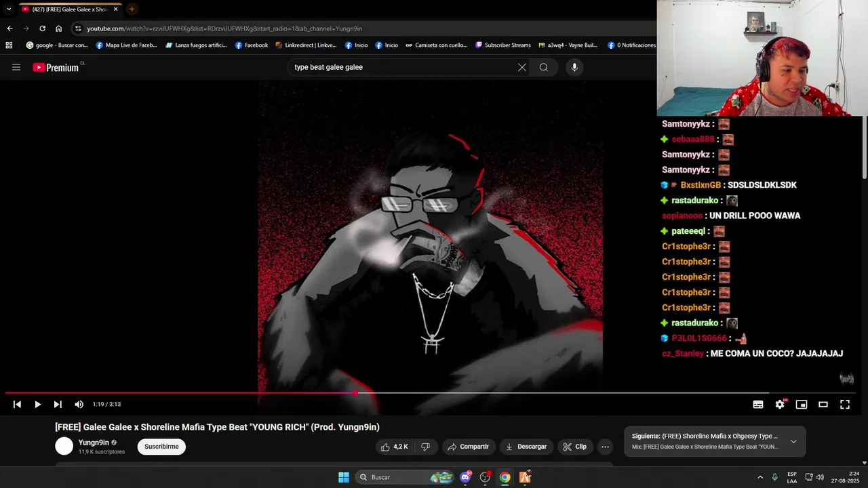Go back in the browser
Viewport: 868px width, 488px height.
(9, 28)
